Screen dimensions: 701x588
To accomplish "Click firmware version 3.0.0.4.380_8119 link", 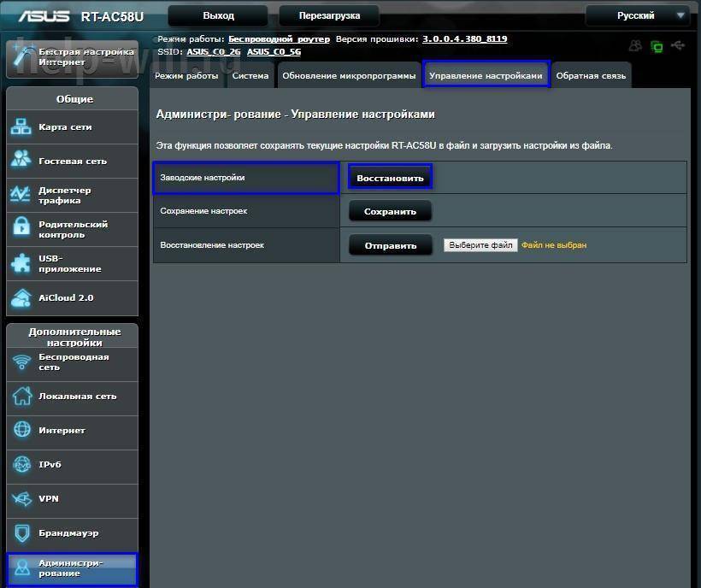I will tap(465, 38).
